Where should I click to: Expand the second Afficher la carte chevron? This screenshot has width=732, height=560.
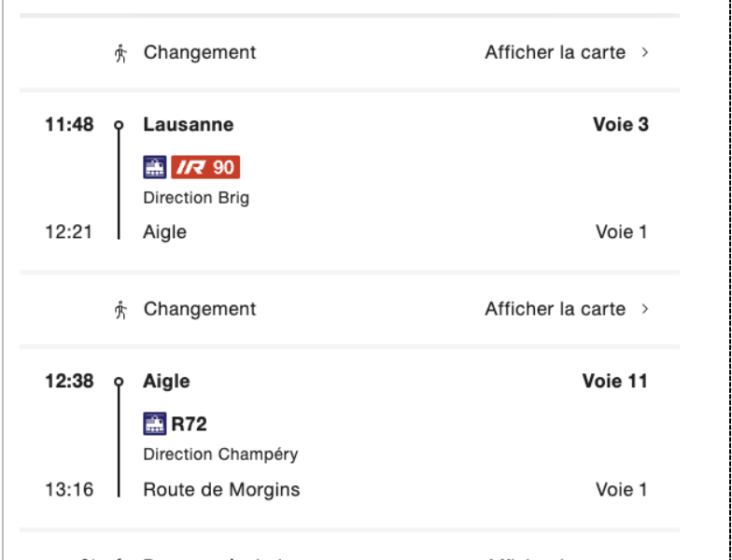(x=645, y=309)
